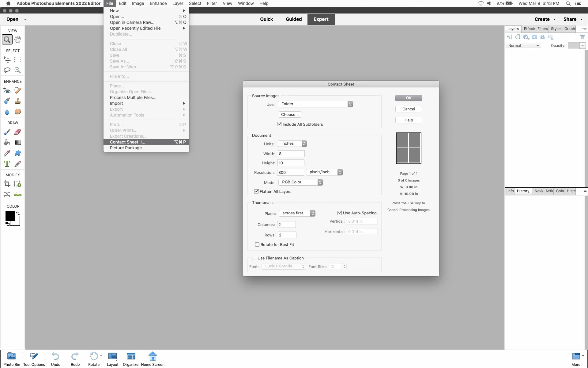
Task: Open the Units dropdown set to inches
Action: (292, 144)
